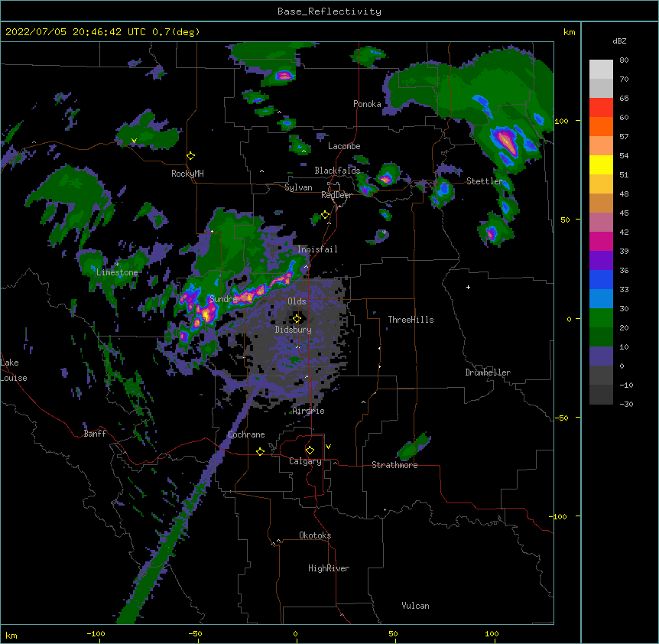The width and height of the screenshot is (659, 644).
Task: Click the 50 tick on the bottom axis
Action: click(x=393, y=633)
